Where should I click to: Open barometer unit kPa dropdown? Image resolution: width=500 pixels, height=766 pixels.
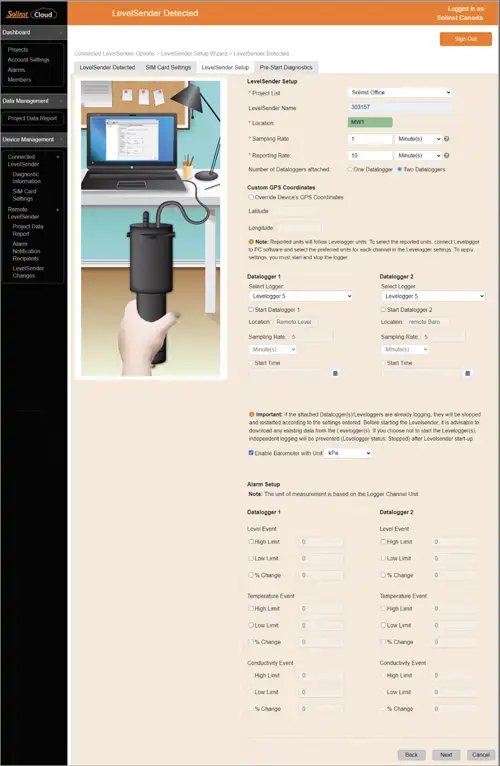(x=348, y=453)
